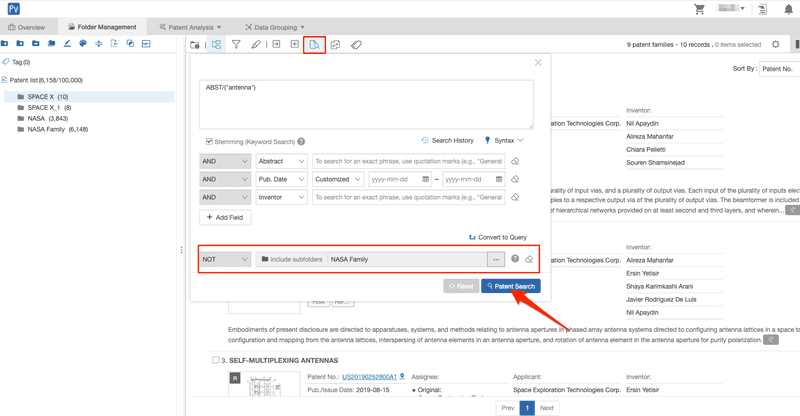Click the copy/duplicate circles icon in left toolbar
This screenshot has height=416, width=800.
click(x=130, y=43)
